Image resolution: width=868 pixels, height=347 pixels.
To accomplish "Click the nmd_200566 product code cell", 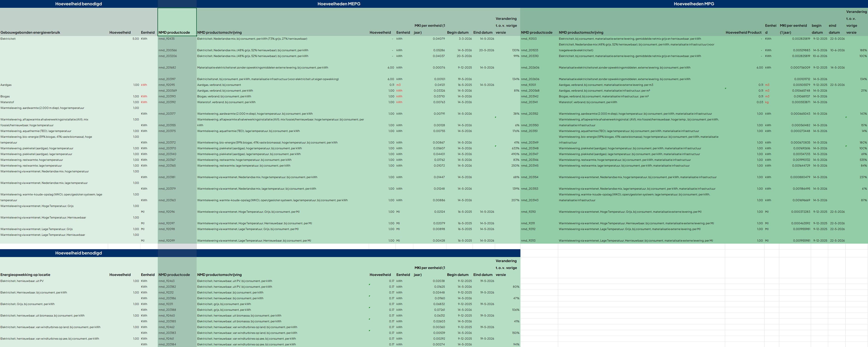I will [x=177, y=50].
